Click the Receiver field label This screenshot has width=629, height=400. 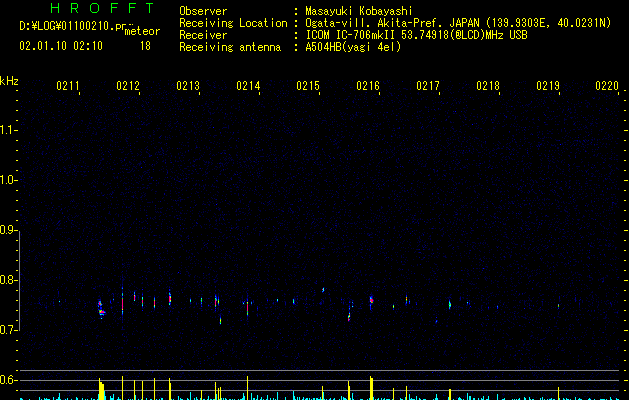tap(203, 35)
